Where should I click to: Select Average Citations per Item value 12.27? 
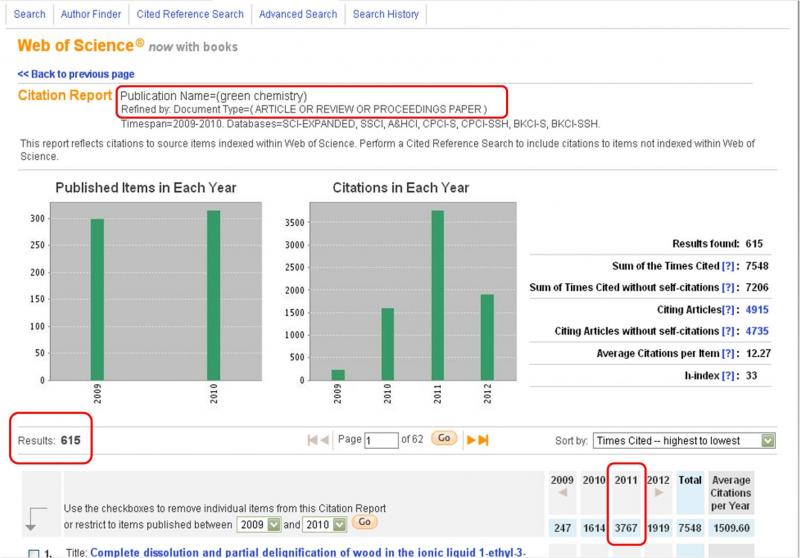[758, 353]
